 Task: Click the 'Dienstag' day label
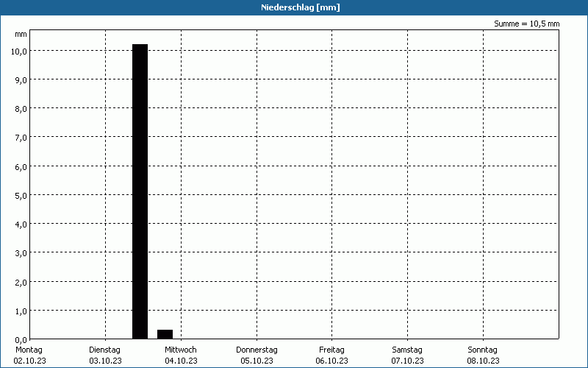click(104, 350)
